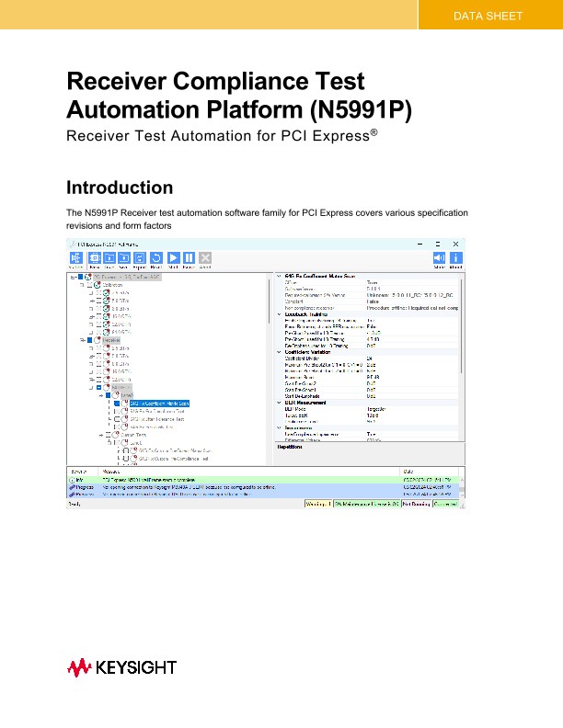The width and height of the screenshot is (563, 728).
Task: Collapse the Receiver tree node
Action: click(82, 340)
